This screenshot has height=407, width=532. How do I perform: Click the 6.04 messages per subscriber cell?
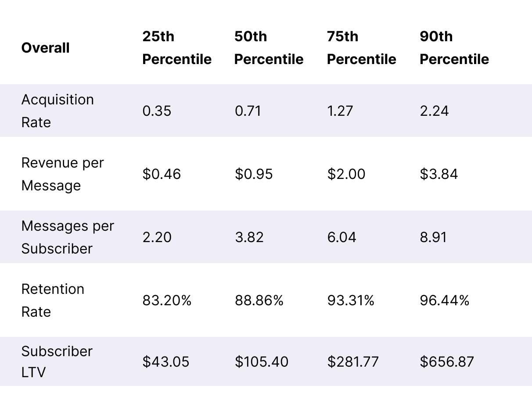[342, 237]
